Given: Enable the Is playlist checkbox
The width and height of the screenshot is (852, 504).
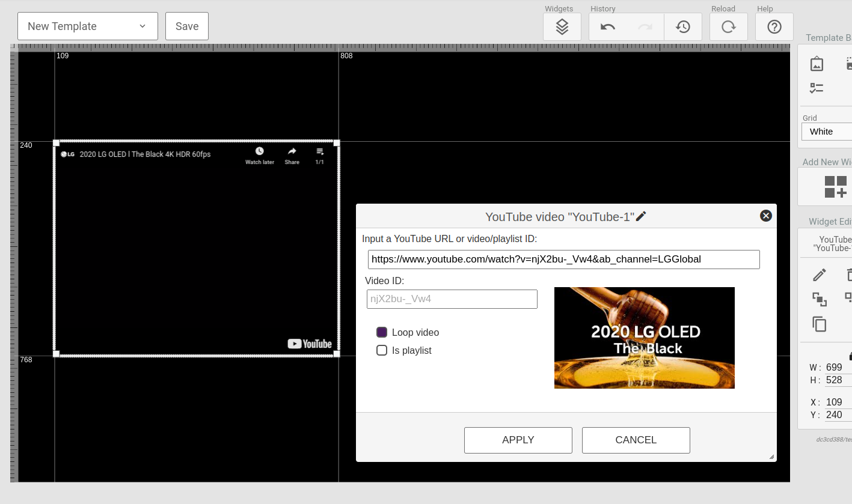Looking at the screenshot, I should (382, 350).
